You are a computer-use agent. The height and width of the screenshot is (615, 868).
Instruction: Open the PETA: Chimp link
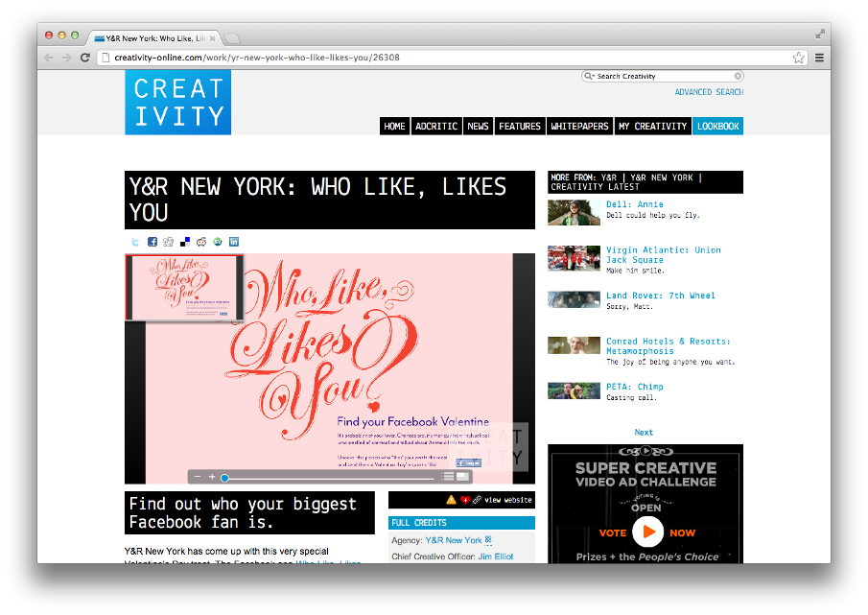pyautogui.click(x=634, y=387)
